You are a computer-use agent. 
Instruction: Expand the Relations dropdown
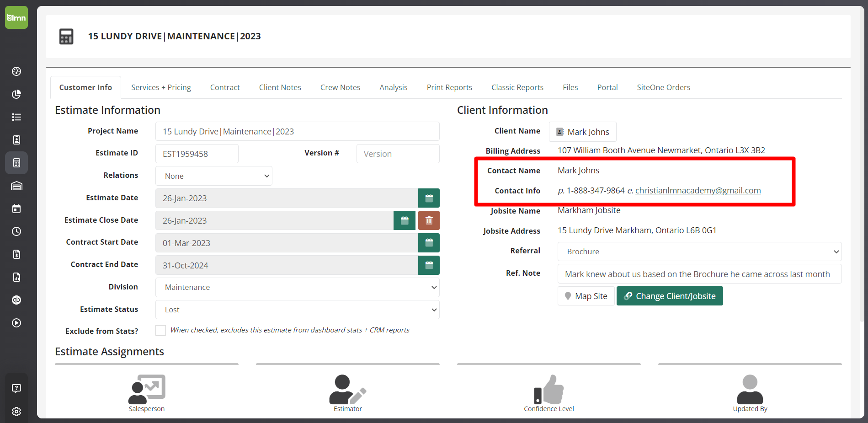[214, 176]
